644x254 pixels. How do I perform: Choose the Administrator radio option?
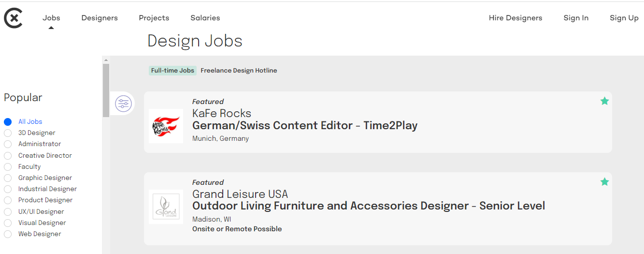point(8,144)
